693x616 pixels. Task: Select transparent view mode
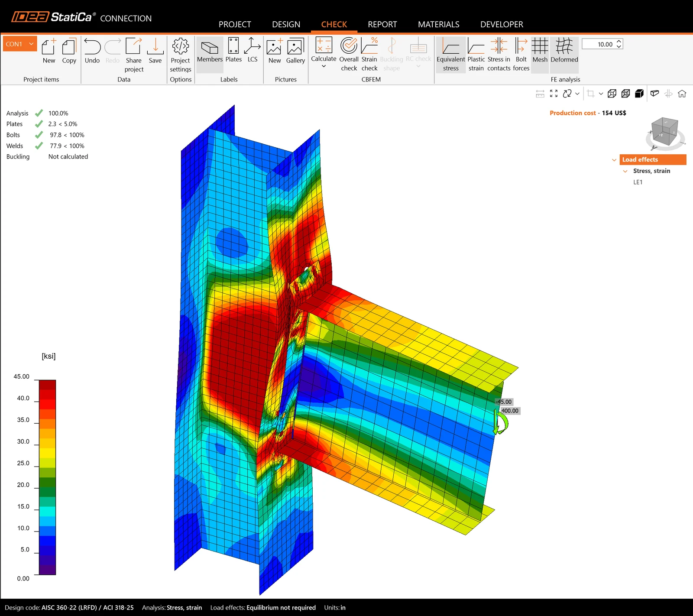625,94
